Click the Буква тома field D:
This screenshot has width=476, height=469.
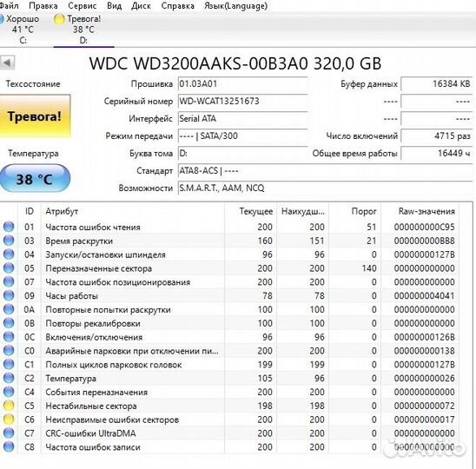coord(242,154)
